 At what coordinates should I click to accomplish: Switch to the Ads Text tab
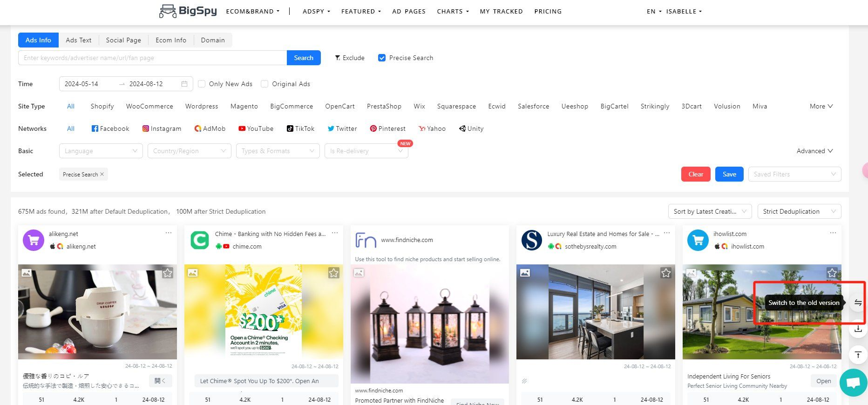78,40
